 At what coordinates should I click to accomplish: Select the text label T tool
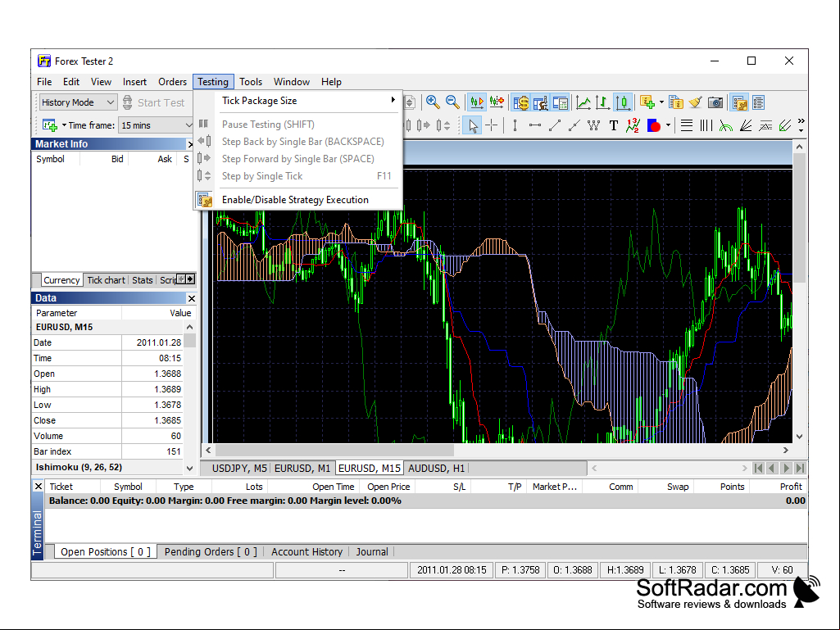[x=613, y=125]
